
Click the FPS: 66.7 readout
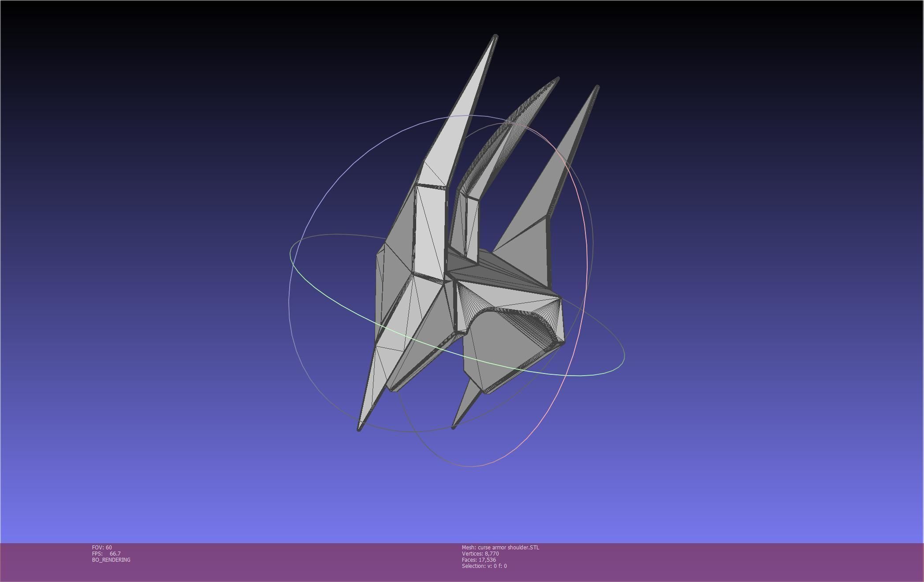pyautogui.click(x=106, y=553)
